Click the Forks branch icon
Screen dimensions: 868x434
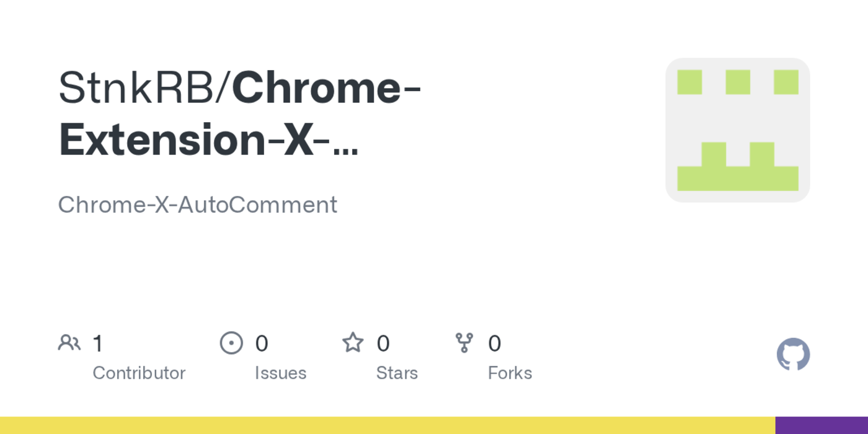(x=464, y=343)
